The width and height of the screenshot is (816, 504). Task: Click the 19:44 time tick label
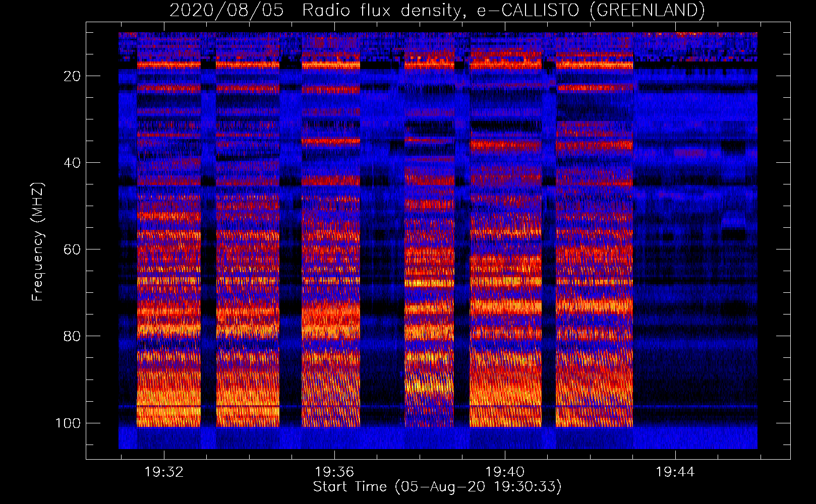tap(675, 472)
